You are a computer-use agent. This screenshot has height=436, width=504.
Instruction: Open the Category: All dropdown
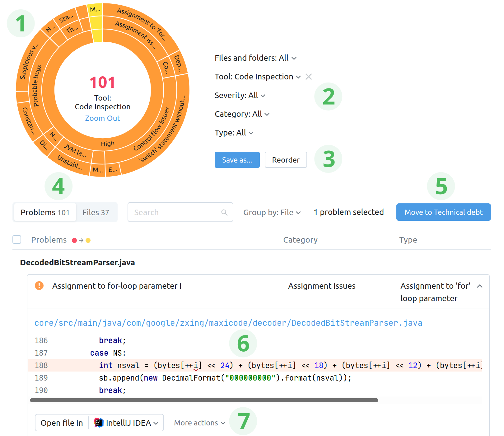(x=242, y=114)
